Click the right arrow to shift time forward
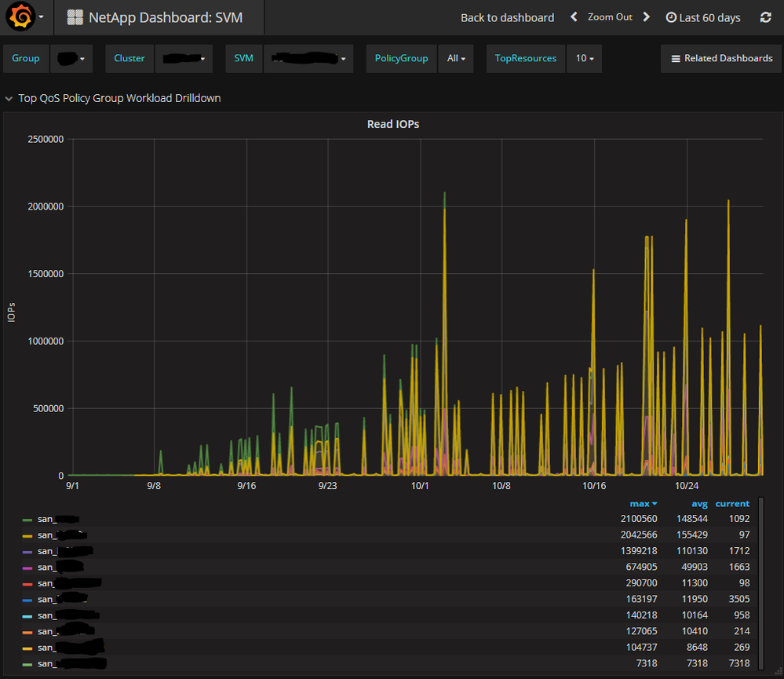This screenshot has width=784, height=679. coord(645,16)
